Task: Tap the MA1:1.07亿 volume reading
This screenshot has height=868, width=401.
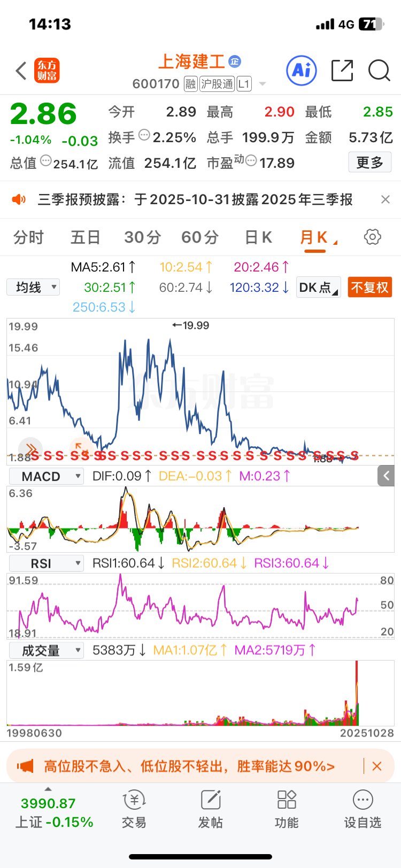Action: tap(190, 650)
